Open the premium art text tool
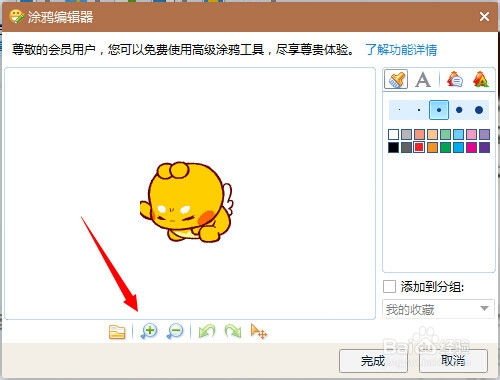The height and width of the screenshot is (380, 500). click(480, 79)
